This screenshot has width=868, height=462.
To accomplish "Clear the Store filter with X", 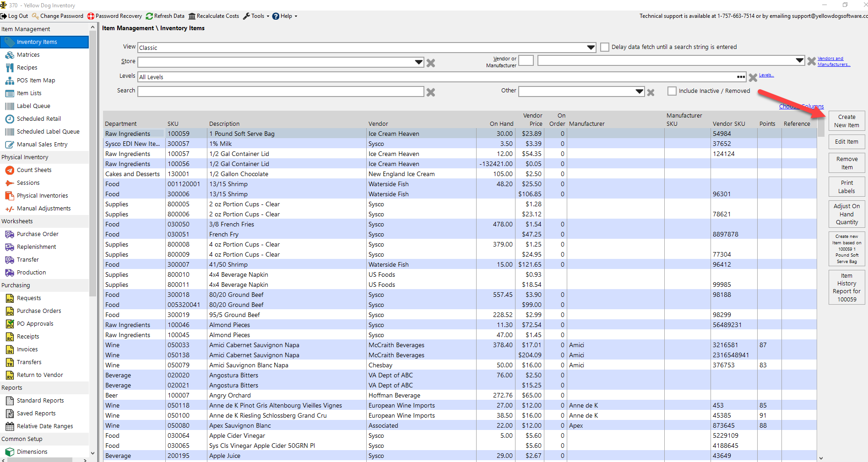I will point(431,63).
